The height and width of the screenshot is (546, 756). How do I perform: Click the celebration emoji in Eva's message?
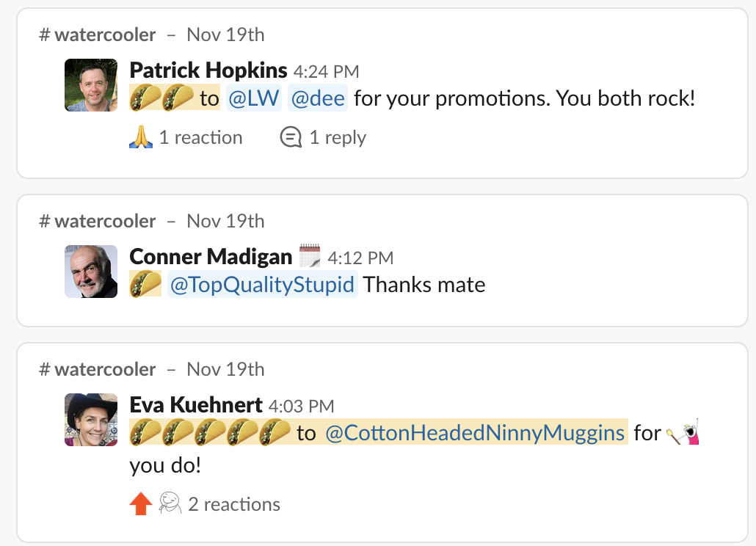click(x=683, y=433)
